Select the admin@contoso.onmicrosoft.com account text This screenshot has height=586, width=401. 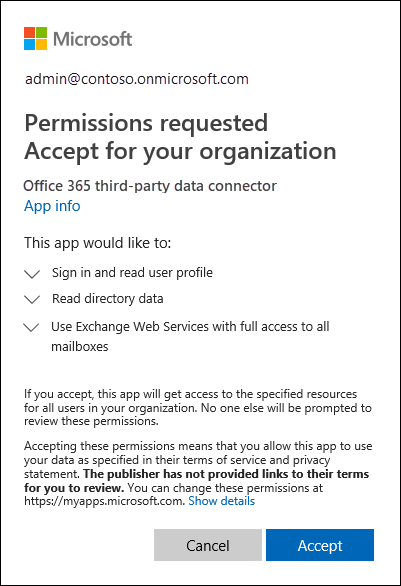coord(137,79)
